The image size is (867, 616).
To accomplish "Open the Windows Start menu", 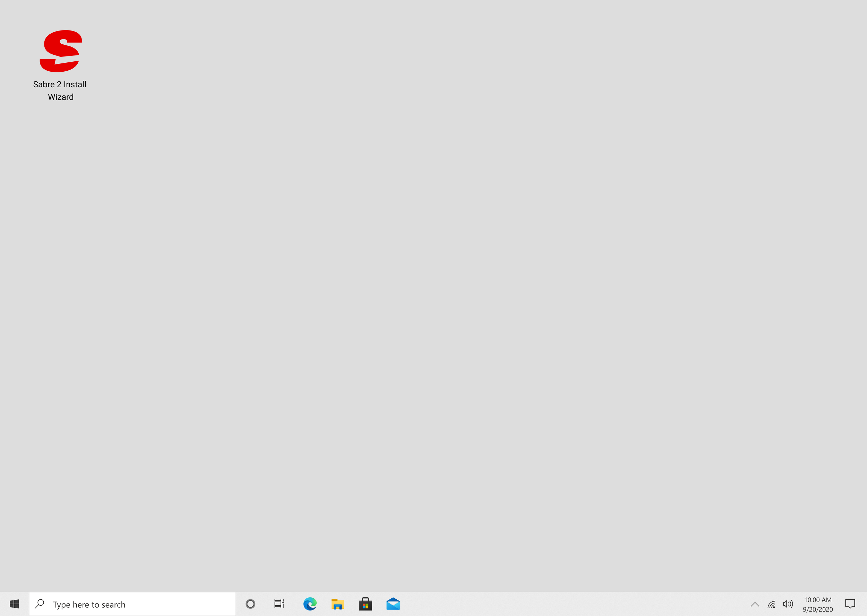I will [15, 604].
